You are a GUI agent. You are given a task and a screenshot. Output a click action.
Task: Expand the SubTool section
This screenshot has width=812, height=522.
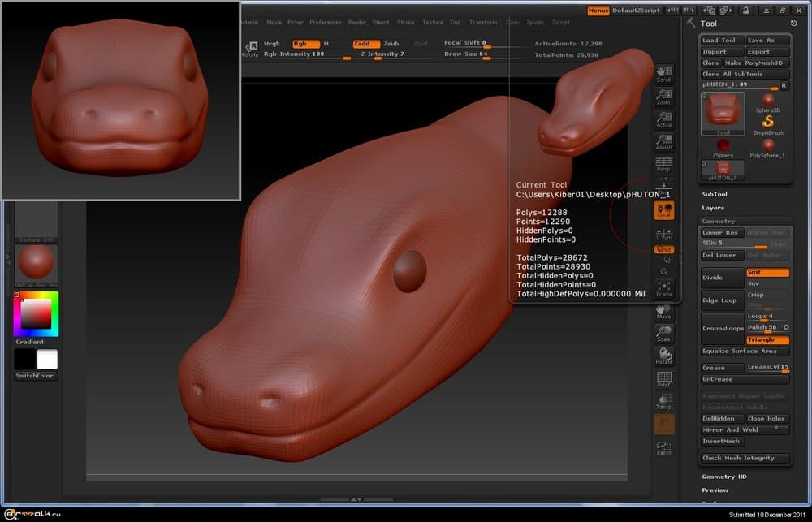pos(715,195)
